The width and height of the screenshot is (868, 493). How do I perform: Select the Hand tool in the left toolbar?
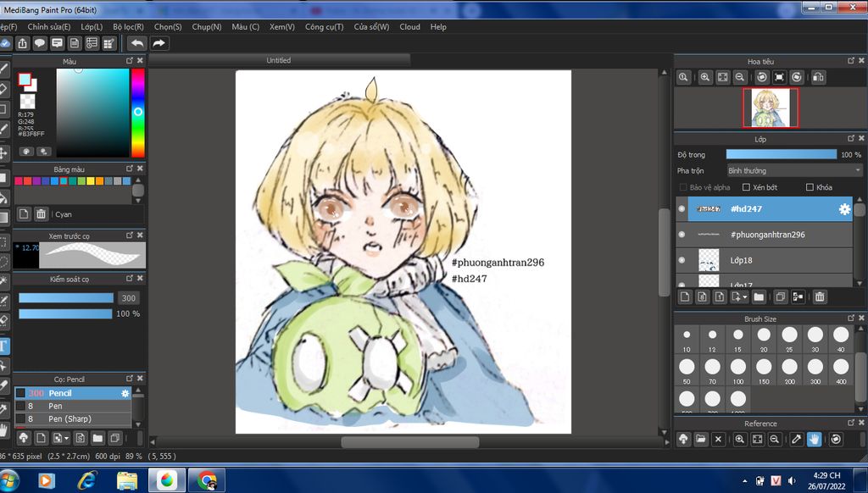pos(4,429)
